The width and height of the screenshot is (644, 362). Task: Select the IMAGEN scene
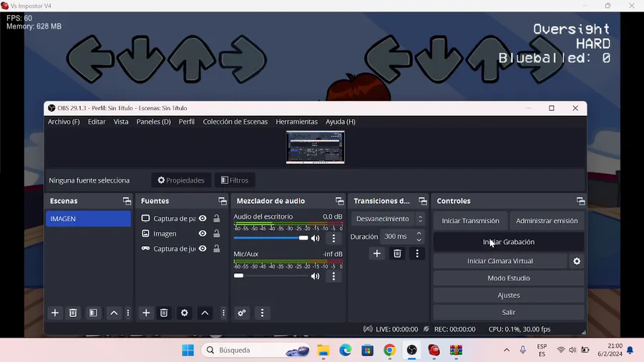coord(88,219)
